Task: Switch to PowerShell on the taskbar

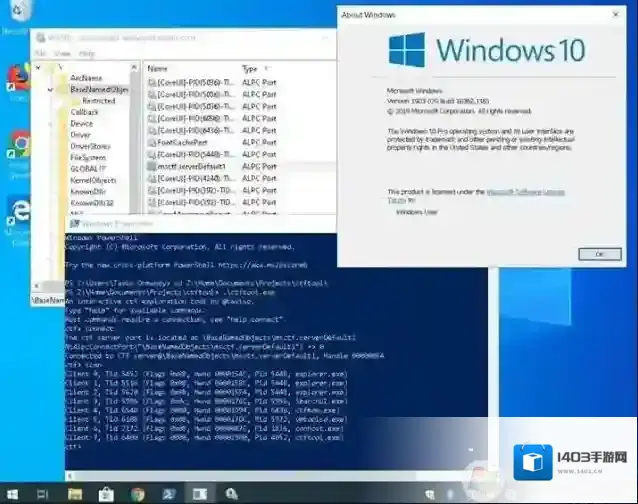Action: (169, 494)
